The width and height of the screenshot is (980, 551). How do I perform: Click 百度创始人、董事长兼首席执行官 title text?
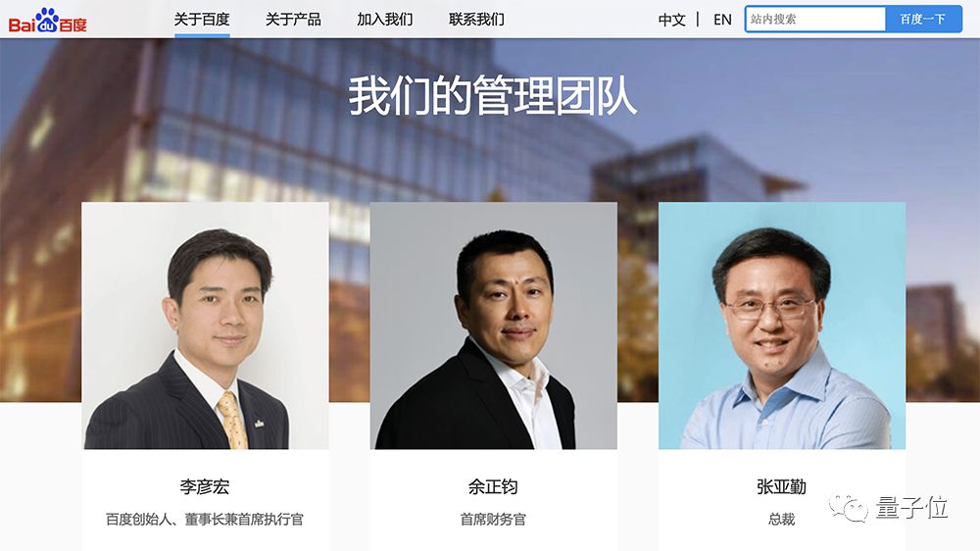[205, 519]
